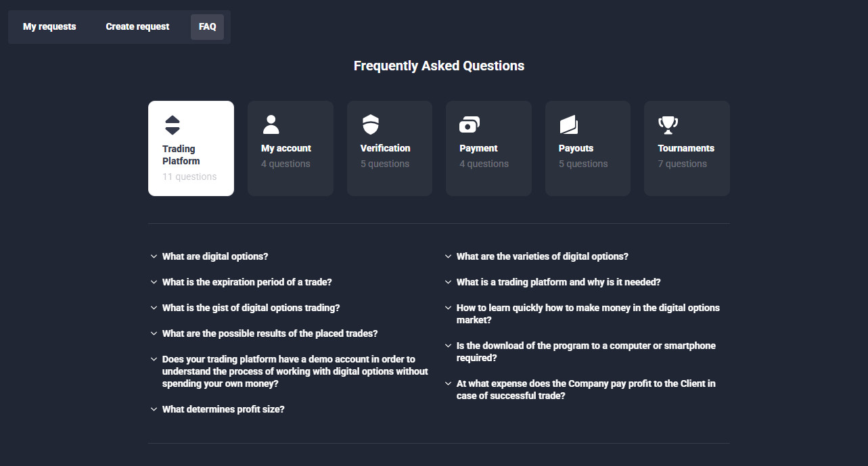Screen dimensions: 868x466
Task: Expand the placed trades possible results question
Action: pos(270,333)
